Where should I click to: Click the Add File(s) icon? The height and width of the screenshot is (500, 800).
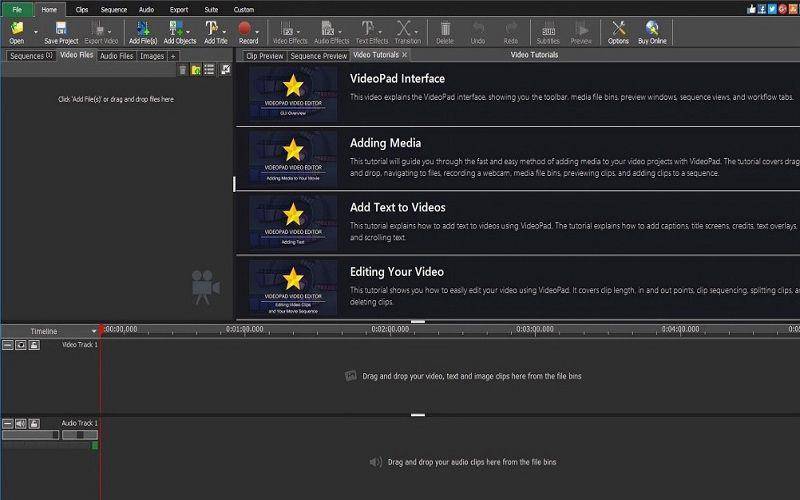143,28
